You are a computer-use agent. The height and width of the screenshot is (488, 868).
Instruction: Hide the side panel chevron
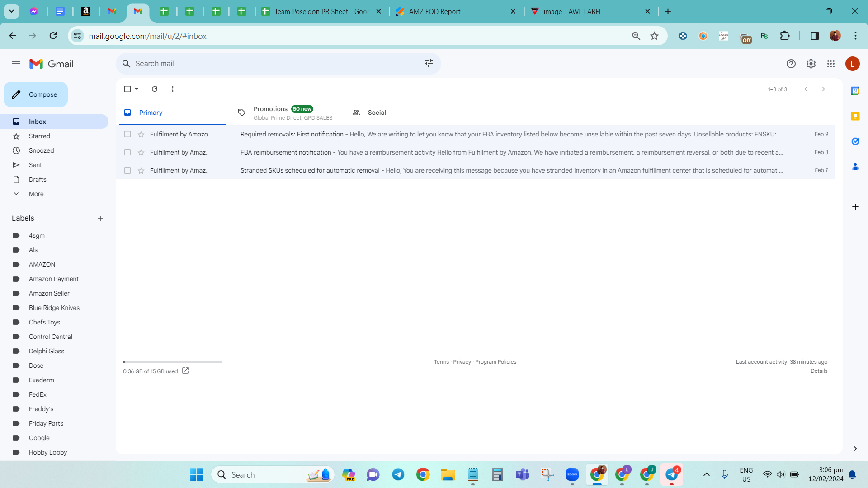(855, 449)
